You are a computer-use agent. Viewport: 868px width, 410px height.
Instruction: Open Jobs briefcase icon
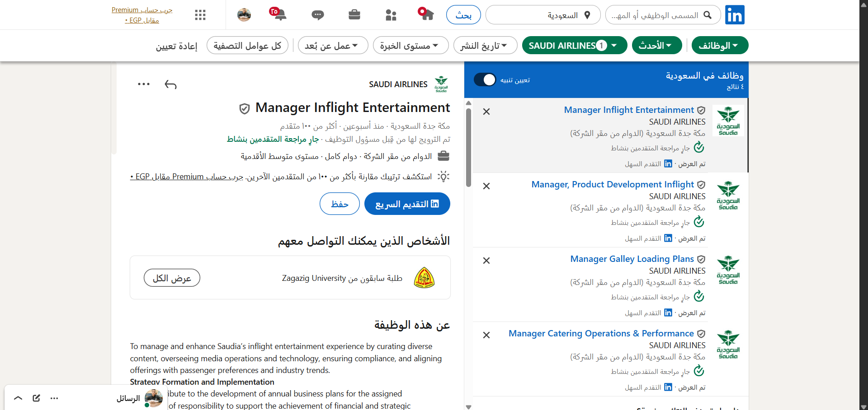pos(354,15)
